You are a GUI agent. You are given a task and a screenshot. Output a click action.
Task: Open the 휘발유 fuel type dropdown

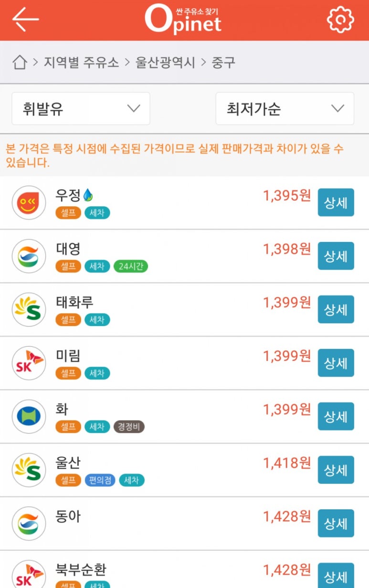pyautogui.click(x=81, y=109)
